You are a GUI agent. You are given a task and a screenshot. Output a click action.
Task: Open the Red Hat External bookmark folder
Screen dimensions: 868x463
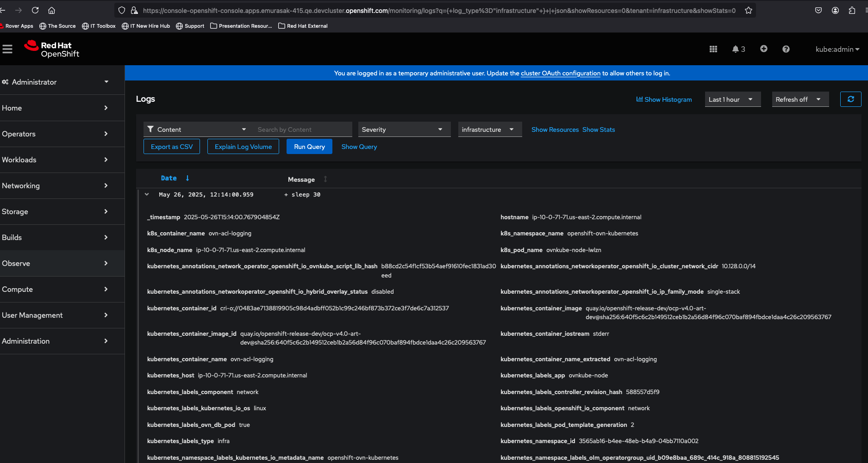pyautogui.click(x=303, y=26)
